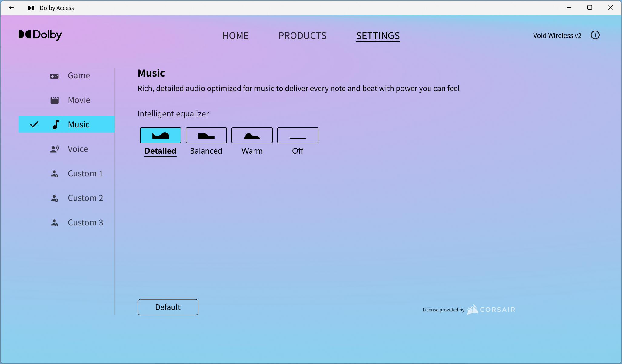This screenshot has height=364, width=622.
Task: Select the Custom 3 label
Action: click(x=85, y=223)
